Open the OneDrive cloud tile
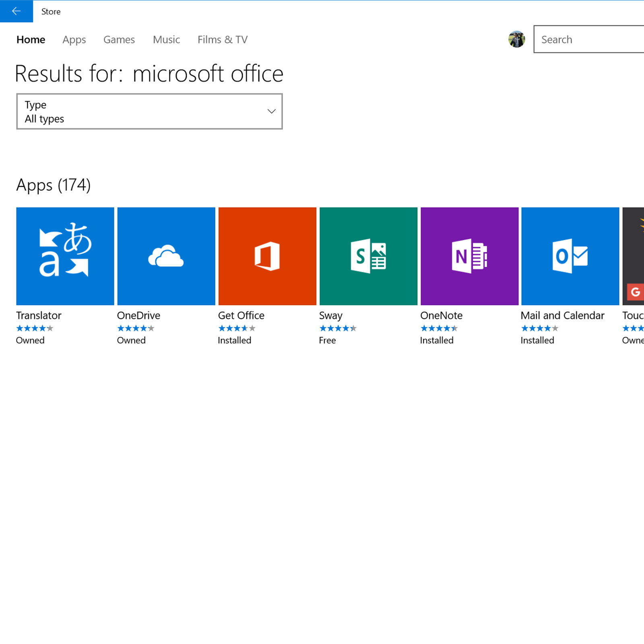Viewport: 644px width, 644px height. tap(166, 256)
